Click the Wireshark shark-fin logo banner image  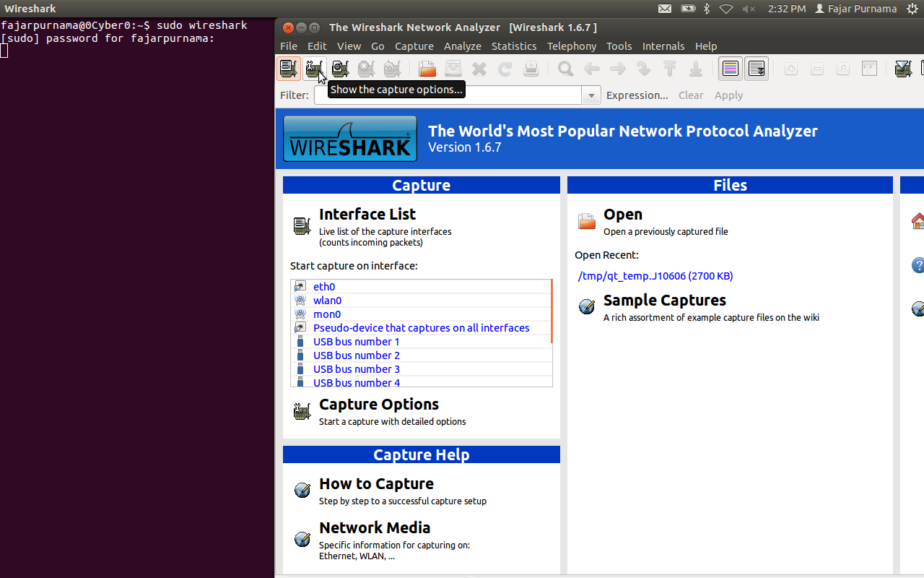click(350, 138)
